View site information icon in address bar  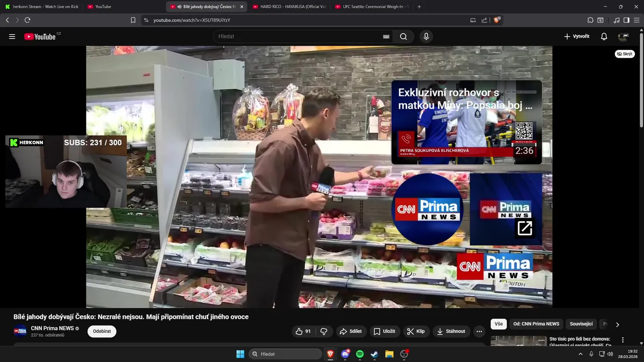[x=146, y=20]
